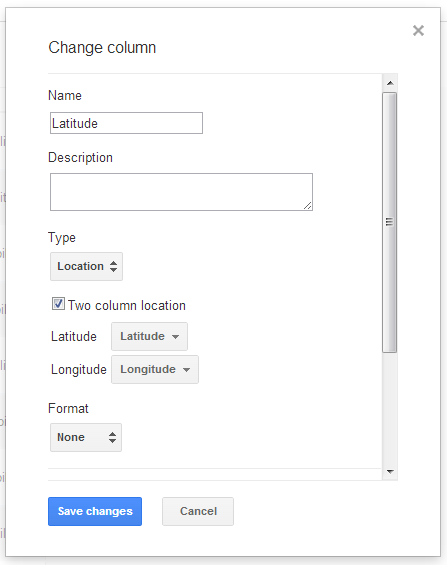Open the Longitude column dropdown

tap(155, 369)
